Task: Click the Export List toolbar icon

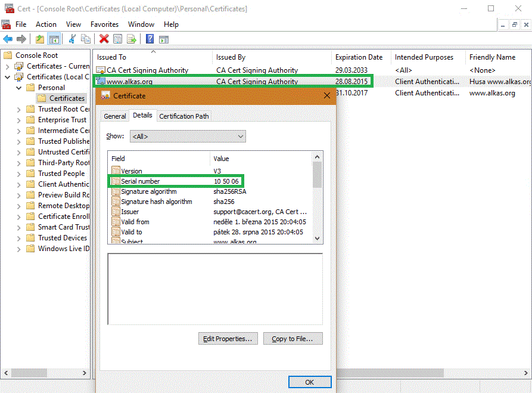Action: (132, 39)
